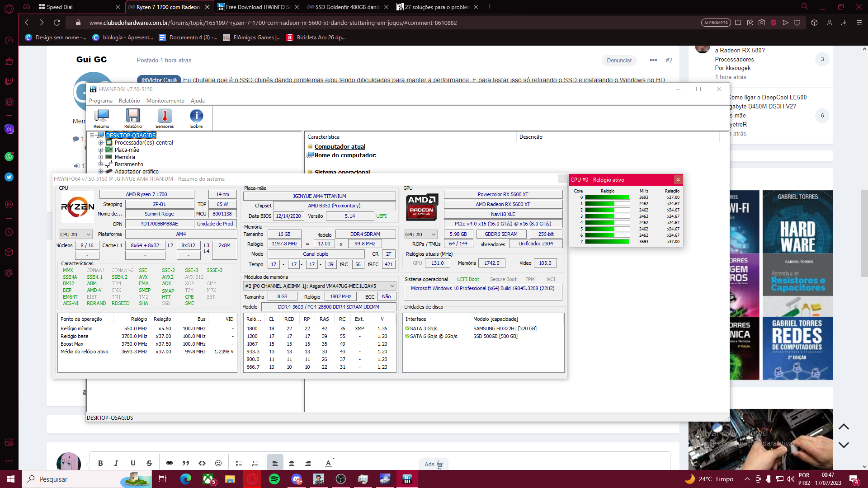The width and height of the screenshot is (868, 488).
Task: Open the CPU #0 selector dropdown
Action: [75, 235]
